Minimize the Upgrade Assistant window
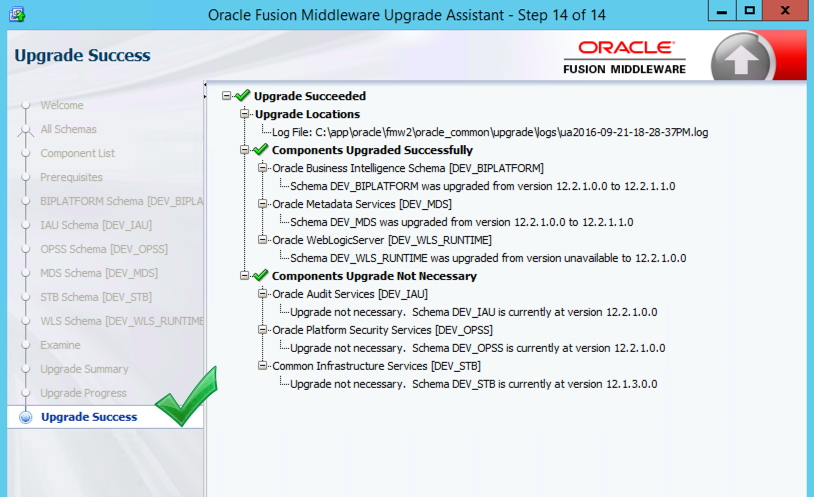The height and width of the screenshot is (497, 814). coord(722,11)
